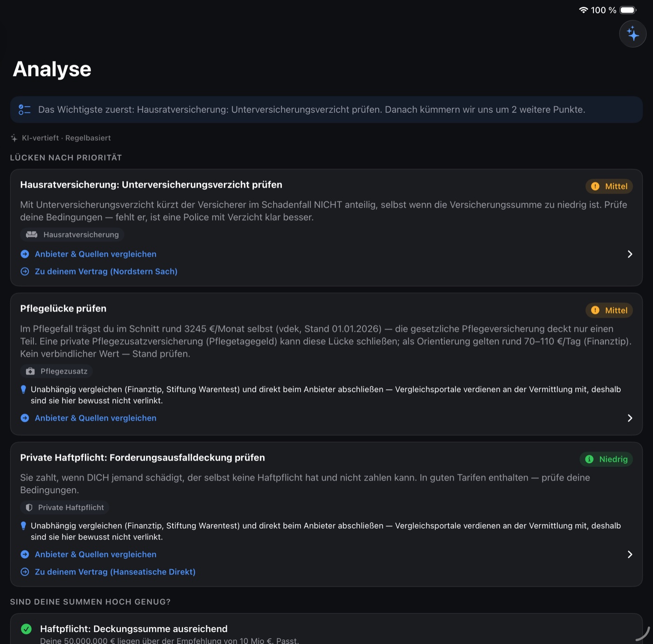653x644 pixels.
Task: Tap the lightbulb tip icon in Pflegelücke card
Action: [x=23, y=389]
